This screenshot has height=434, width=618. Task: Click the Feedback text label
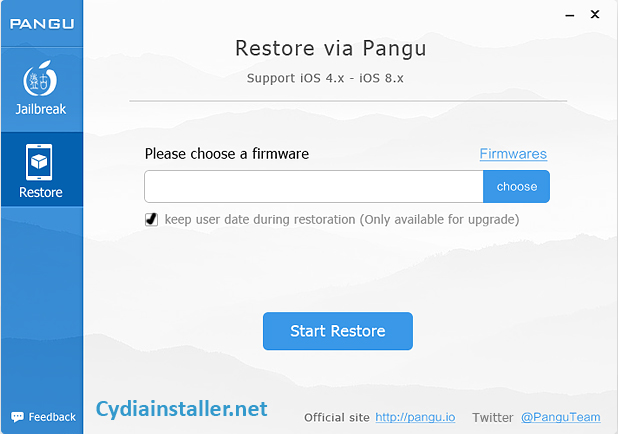pos(52,417)
